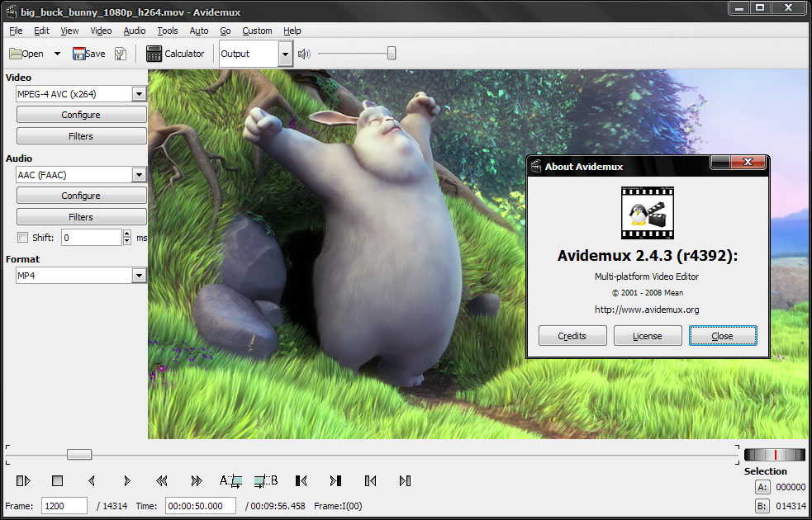This screenshot has height=520, width=812.
Task: Mute audio with the speaker icon
Action: (304, 53)
